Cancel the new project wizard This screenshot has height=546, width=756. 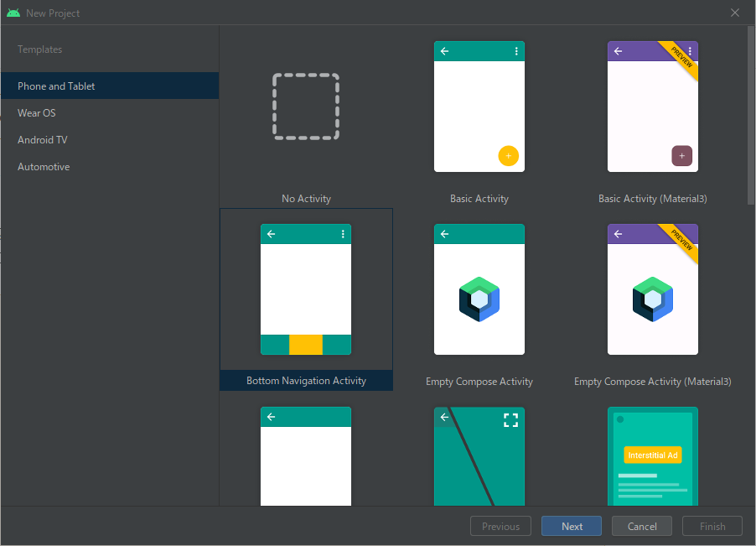[x=641, y=526]
